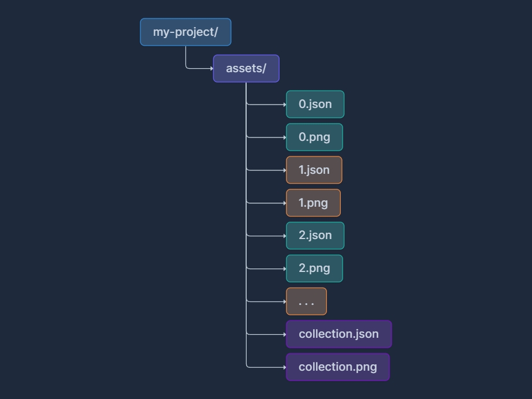
Task: Open the 0.json file node
Action: (315, 105)
